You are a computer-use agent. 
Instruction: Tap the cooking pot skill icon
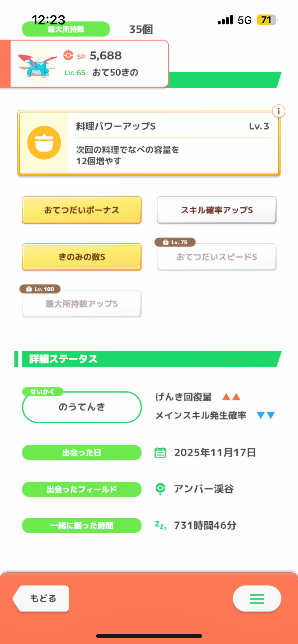[x=44, y=143]
